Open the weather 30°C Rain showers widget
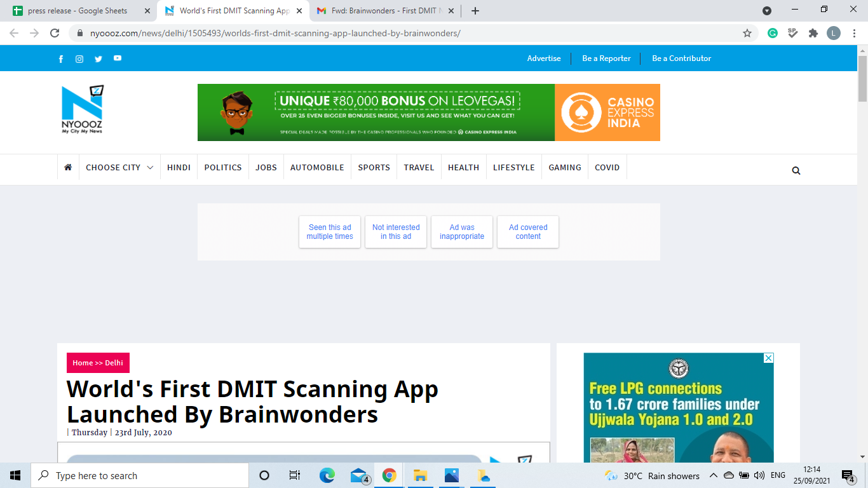 (653, 475)
